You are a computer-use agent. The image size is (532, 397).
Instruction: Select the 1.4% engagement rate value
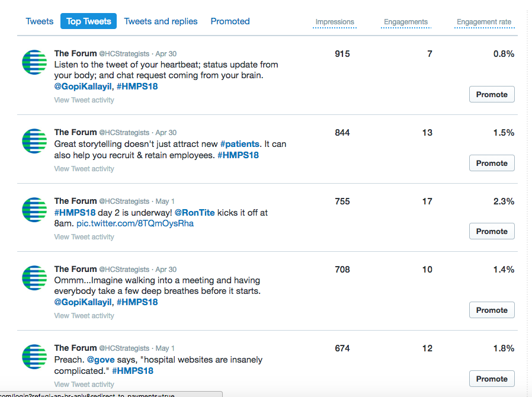click(504, 270)
